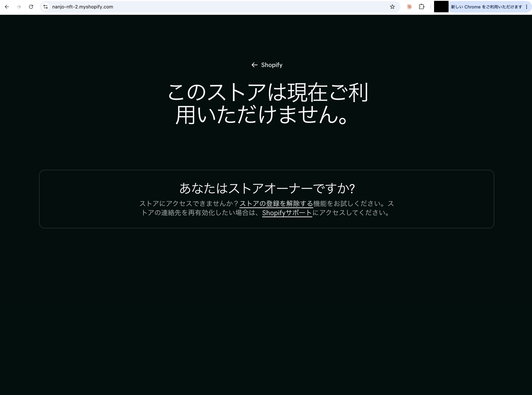This screenshot has height=395, width=532.
Task: Click the text ストアにアクセスできませんか?
Action: point(189,204)
